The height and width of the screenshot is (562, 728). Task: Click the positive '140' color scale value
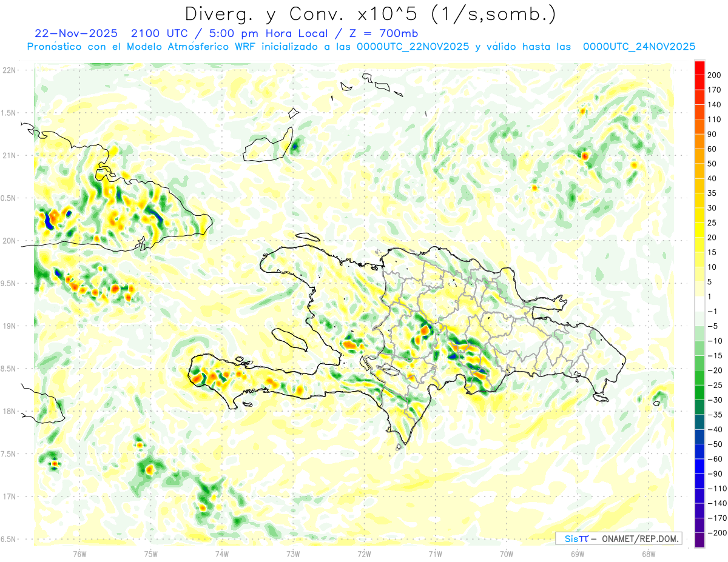pos(715,105)
